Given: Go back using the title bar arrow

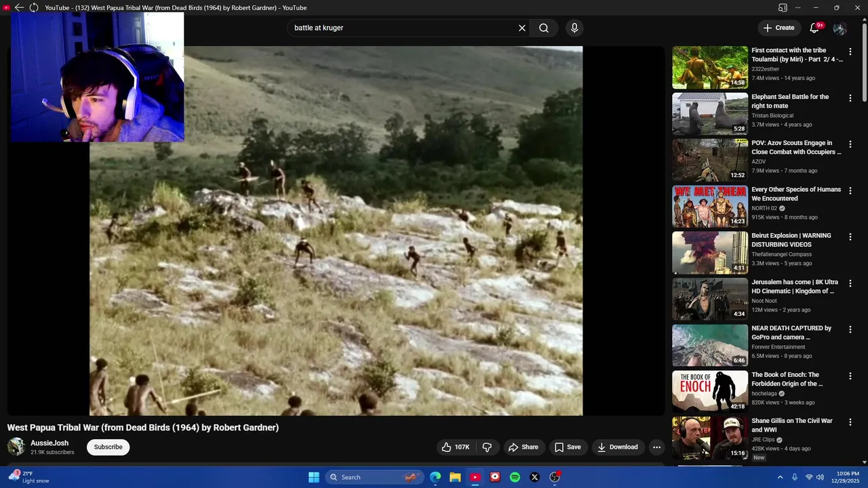Looking at the screenshot, I should pyautogui.click(x=19, y=7).
